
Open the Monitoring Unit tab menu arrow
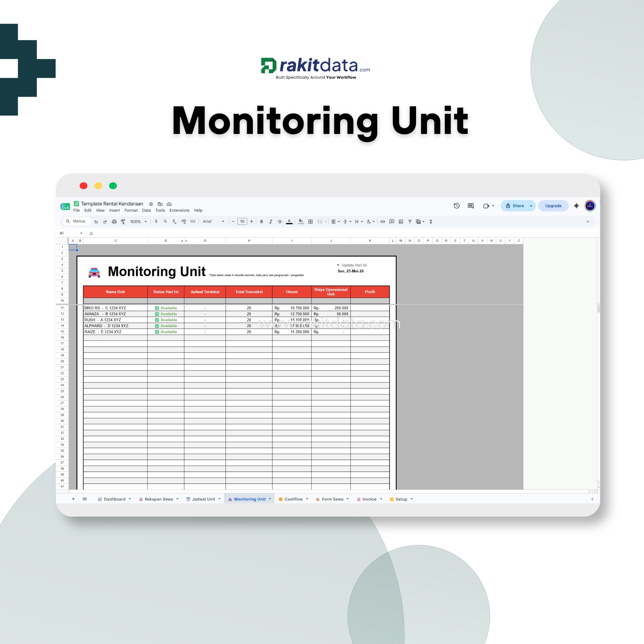tap(270, 499)
